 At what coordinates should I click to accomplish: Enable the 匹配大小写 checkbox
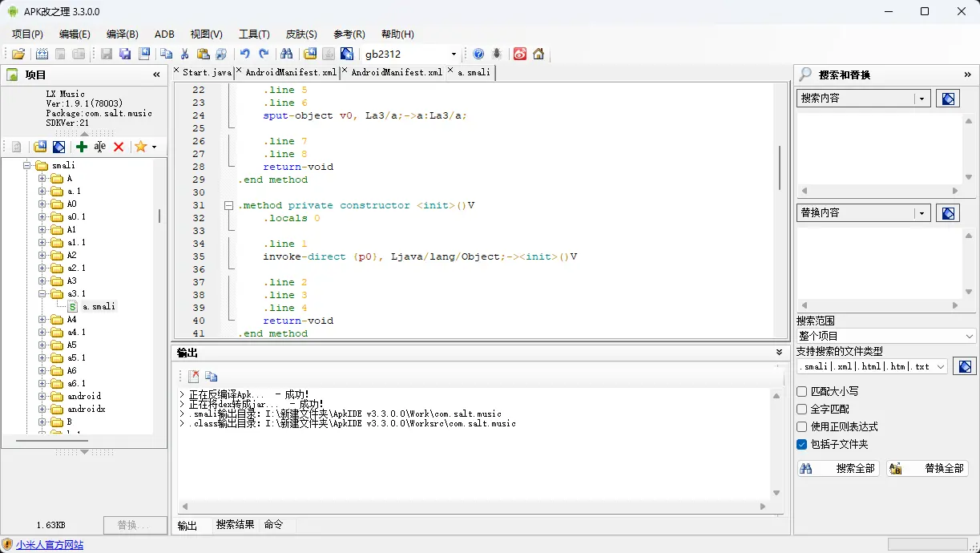click(x=801, y=392)
